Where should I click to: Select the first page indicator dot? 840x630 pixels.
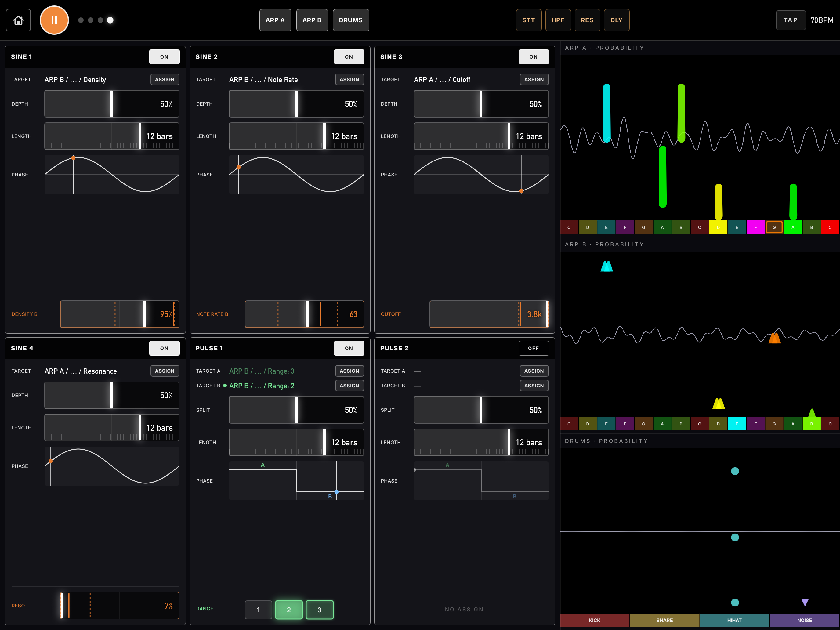pos(81,20)
